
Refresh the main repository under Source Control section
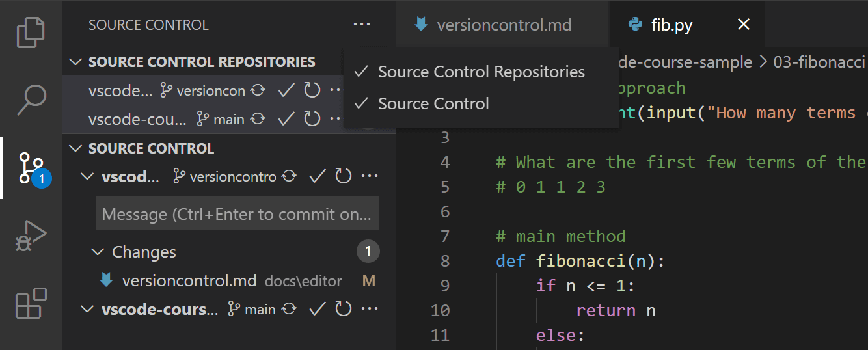pos(343,310)
